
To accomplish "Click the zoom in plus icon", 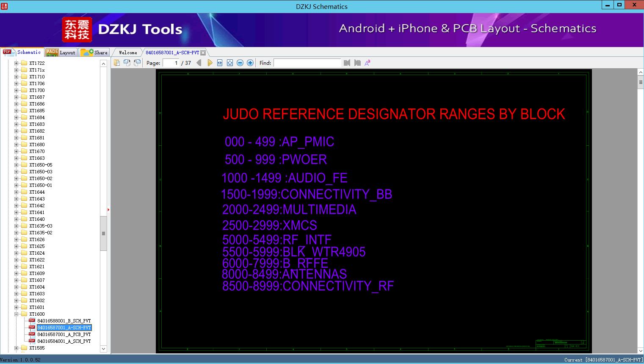I will 250,63.
